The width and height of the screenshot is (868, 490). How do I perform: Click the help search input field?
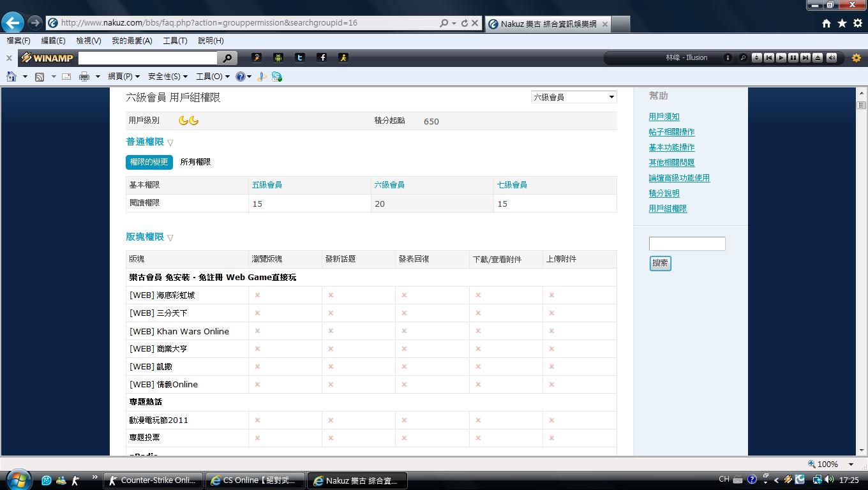pyautogui.click(x=687, y=244)
